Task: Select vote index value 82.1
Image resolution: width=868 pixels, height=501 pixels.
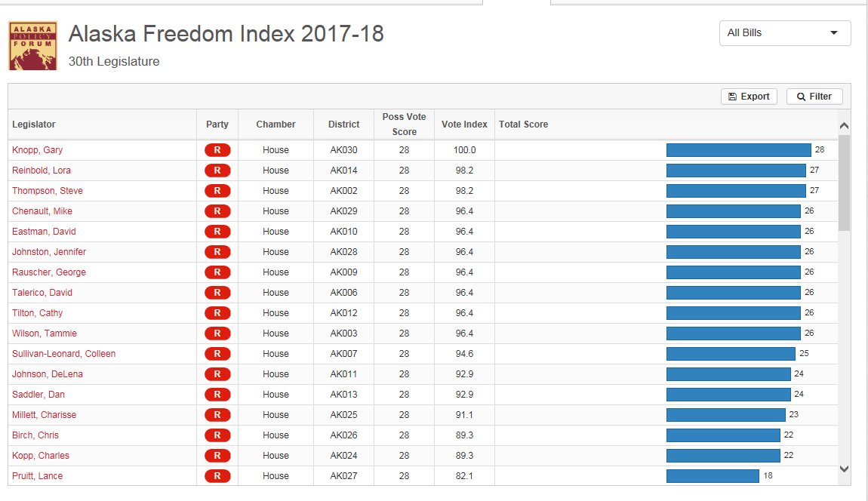Action: pos(464,476)
